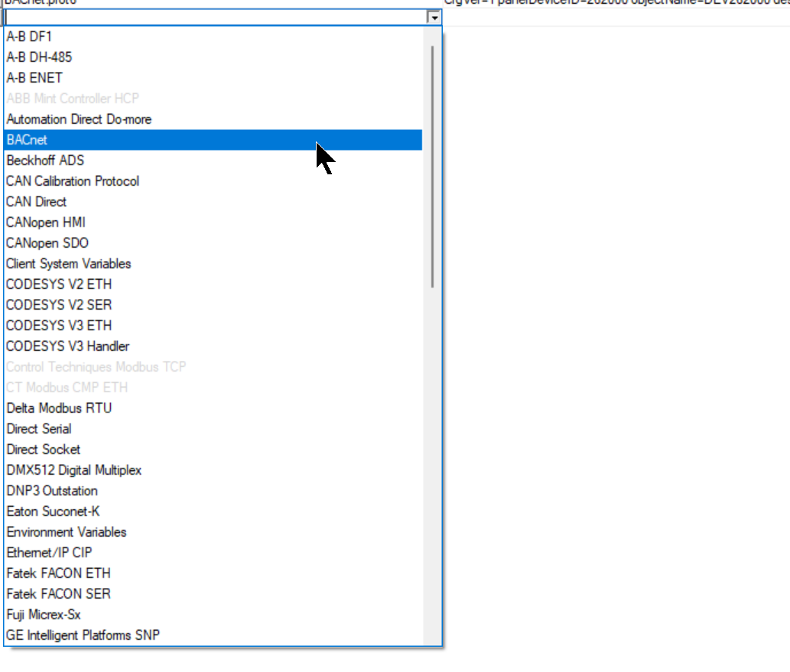The image size is (790, 672).
Task: Select Eaton Suconet-K protocol
Action: (213, 511)
